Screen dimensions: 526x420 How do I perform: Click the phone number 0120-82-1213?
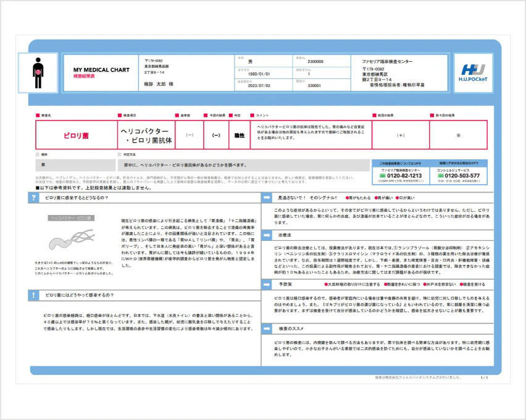point(404,175)
